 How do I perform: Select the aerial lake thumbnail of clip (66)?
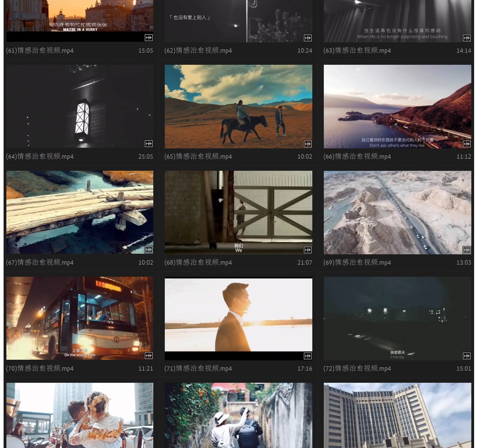397,106
